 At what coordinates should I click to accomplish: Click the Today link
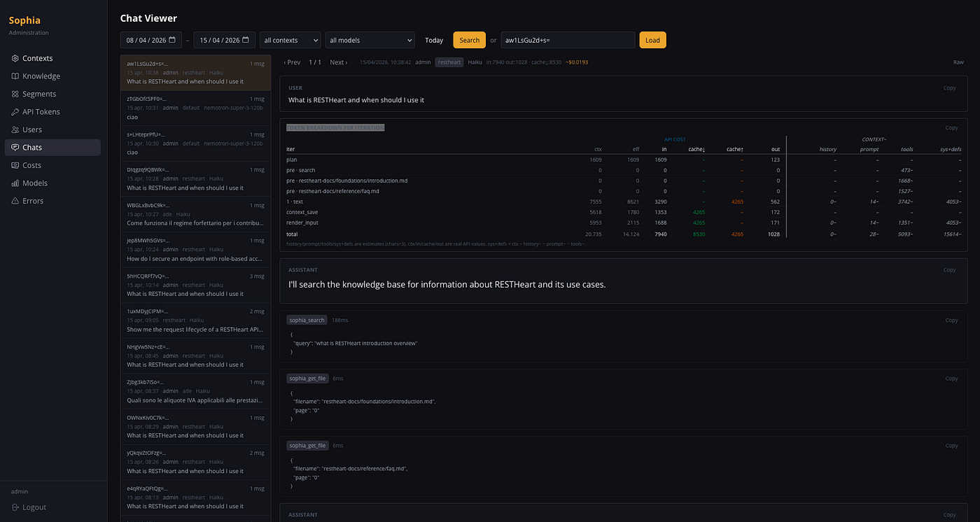tap(434, 41)
